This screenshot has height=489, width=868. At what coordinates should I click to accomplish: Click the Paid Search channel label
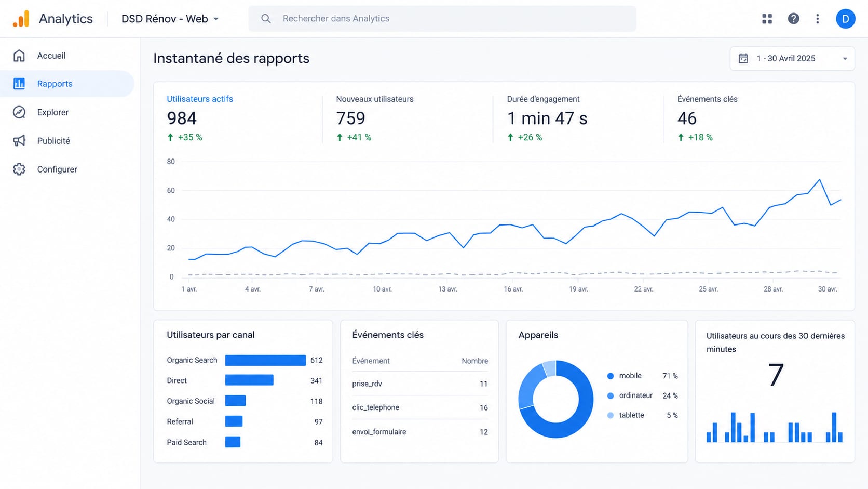point(186,442)
